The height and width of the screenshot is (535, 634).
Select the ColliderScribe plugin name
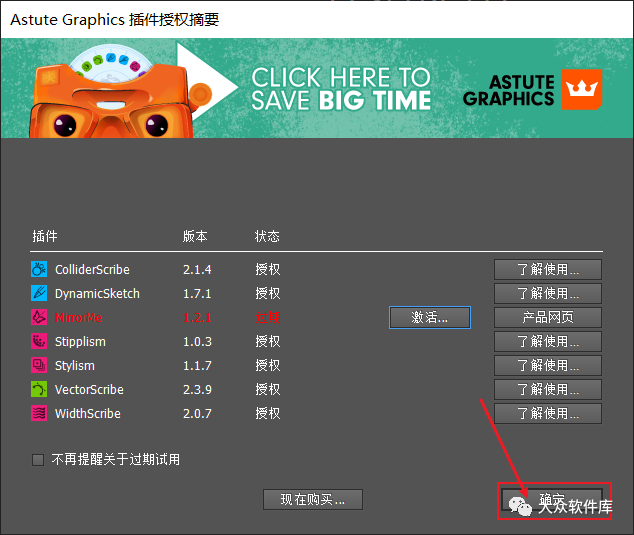point(92,269)
